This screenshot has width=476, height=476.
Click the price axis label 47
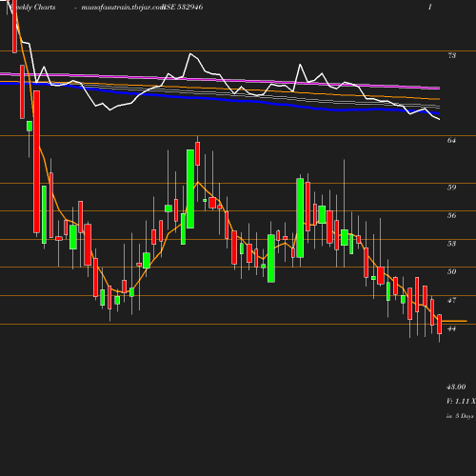(451, 300)
